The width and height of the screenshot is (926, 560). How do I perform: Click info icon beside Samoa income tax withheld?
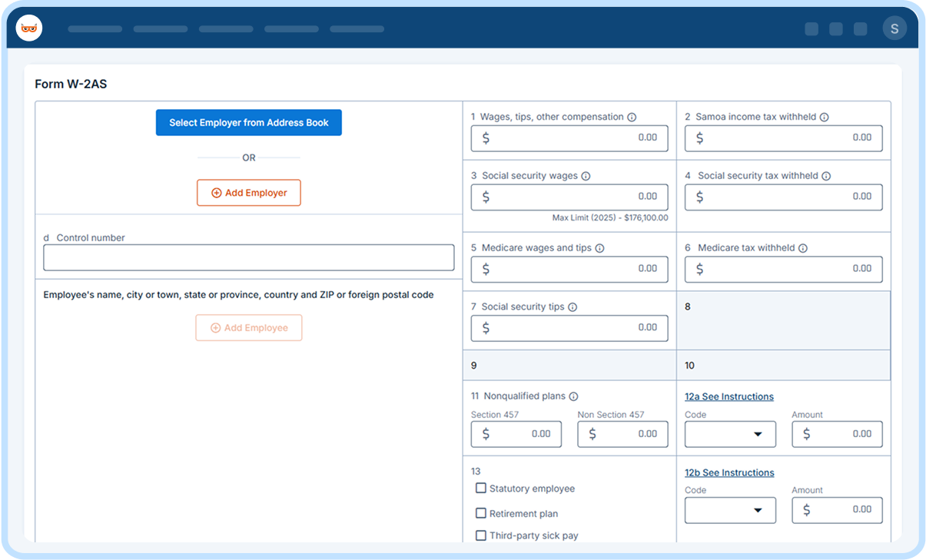tap(824, 118)
